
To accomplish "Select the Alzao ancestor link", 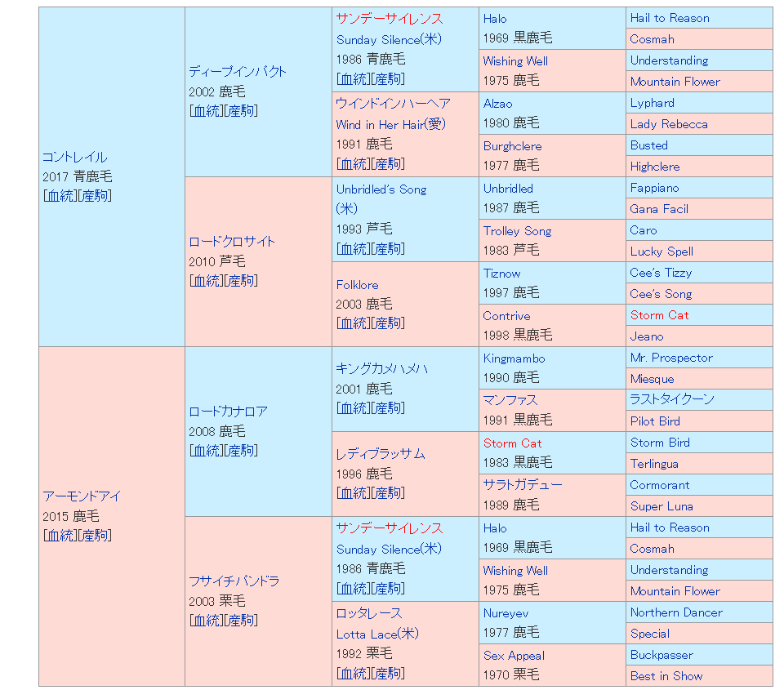I will (497, 104).
